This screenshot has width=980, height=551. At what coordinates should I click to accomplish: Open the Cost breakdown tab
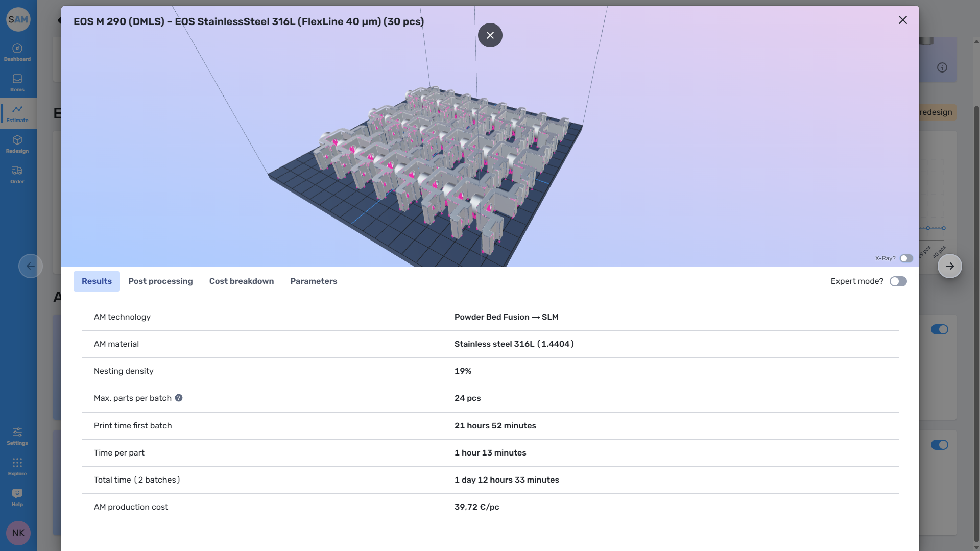coord(242,281)
